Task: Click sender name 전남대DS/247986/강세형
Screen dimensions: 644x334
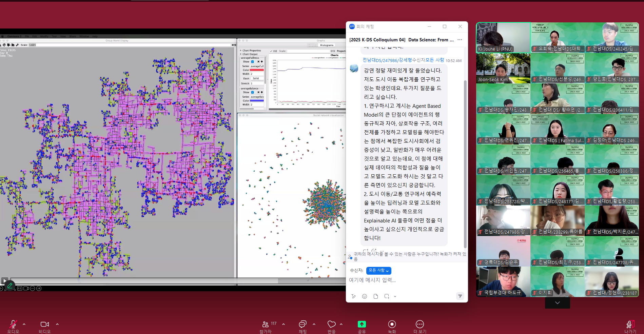Action: click(x=387, y=60)
